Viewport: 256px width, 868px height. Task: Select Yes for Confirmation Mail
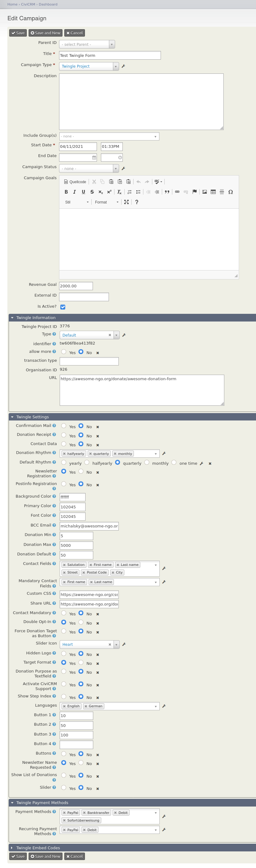[x=64, y=426]
